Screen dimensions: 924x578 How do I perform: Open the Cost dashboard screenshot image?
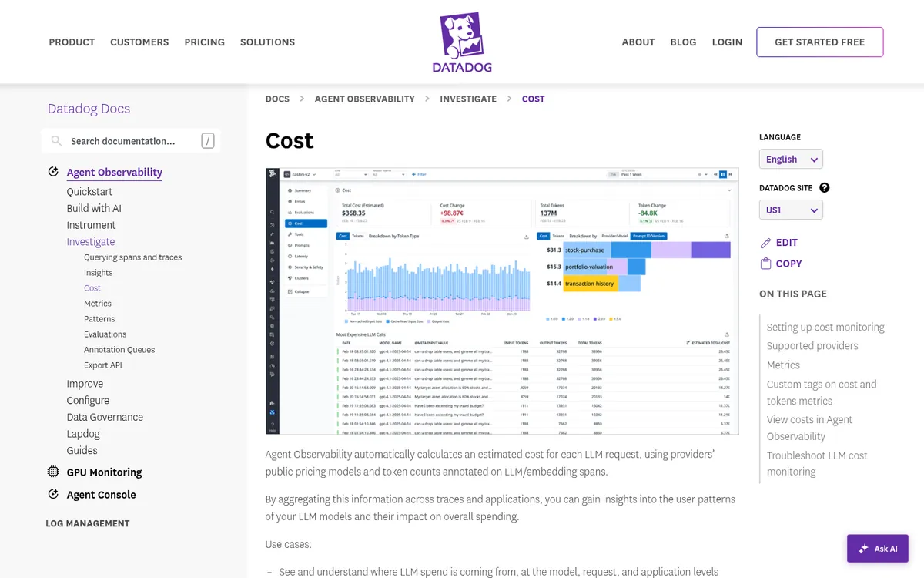pos(502,301)
